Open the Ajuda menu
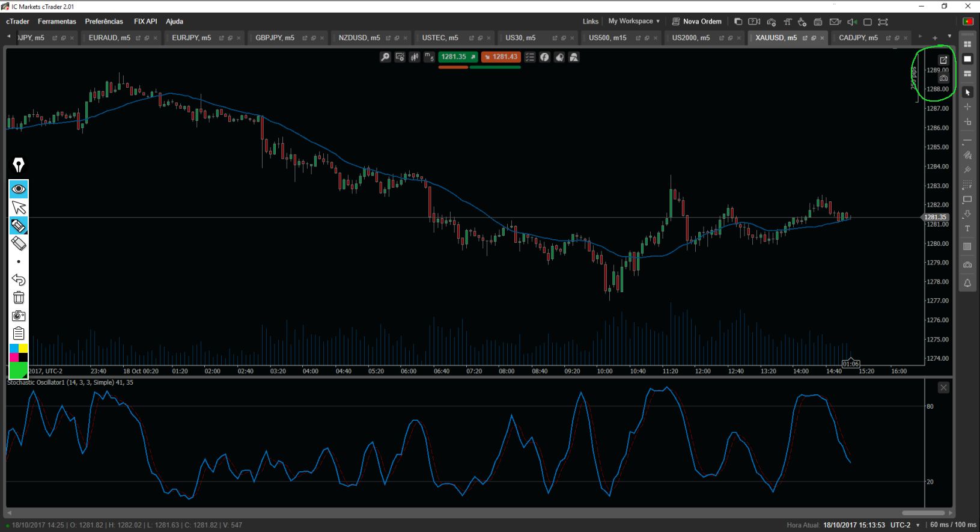 tap(174, 22)
